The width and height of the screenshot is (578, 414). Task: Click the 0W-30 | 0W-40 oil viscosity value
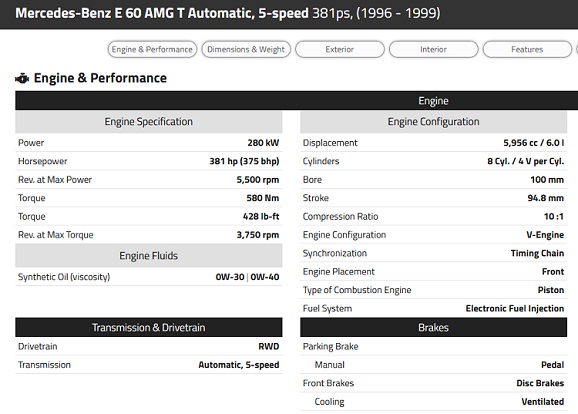pos(247,277)
